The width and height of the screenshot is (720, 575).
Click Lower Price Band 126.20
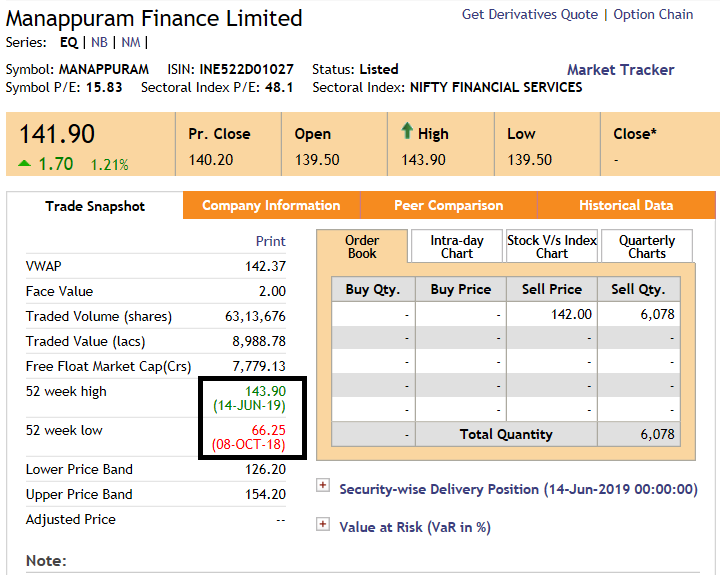265,469
